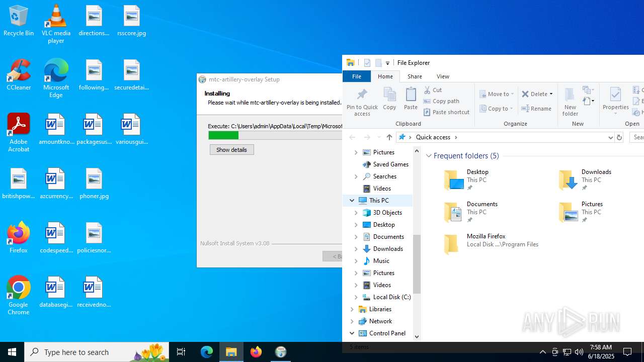Select the CCleaner desktop icon

19,75
